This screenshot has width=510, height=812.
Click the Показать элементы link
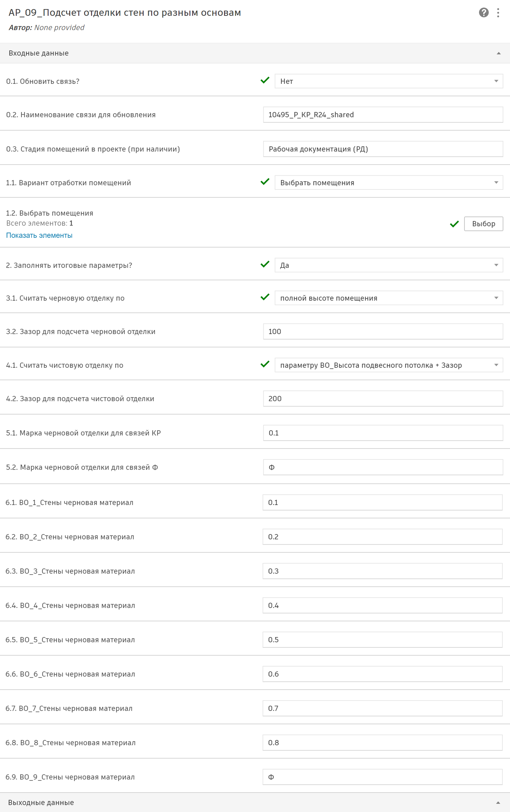tap(39, 235)
